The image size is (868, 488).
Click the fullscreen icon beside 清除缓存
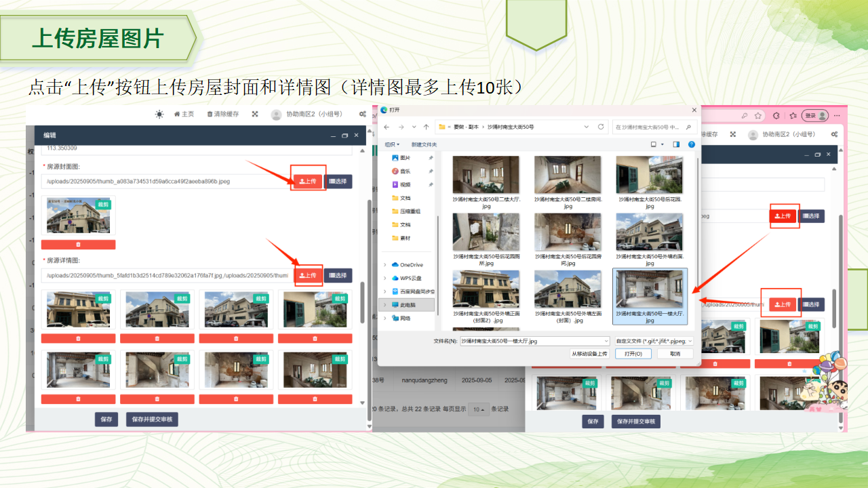coord(255,115)
